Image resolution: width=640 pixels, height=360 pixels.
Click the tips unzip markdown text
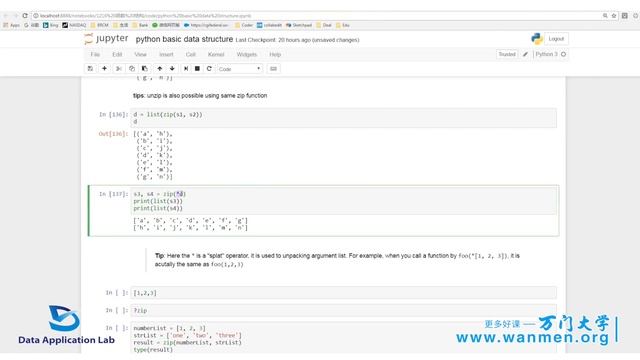200,96
